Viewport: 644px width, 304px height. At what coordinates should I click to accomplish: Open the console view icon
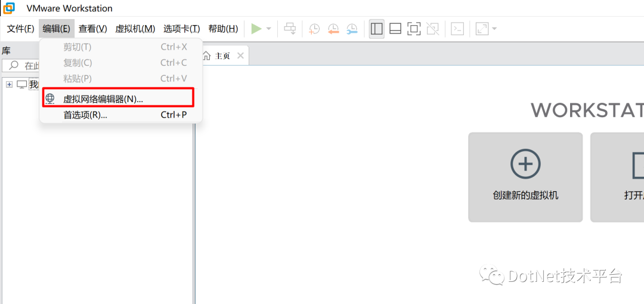(x=457, y=29)
